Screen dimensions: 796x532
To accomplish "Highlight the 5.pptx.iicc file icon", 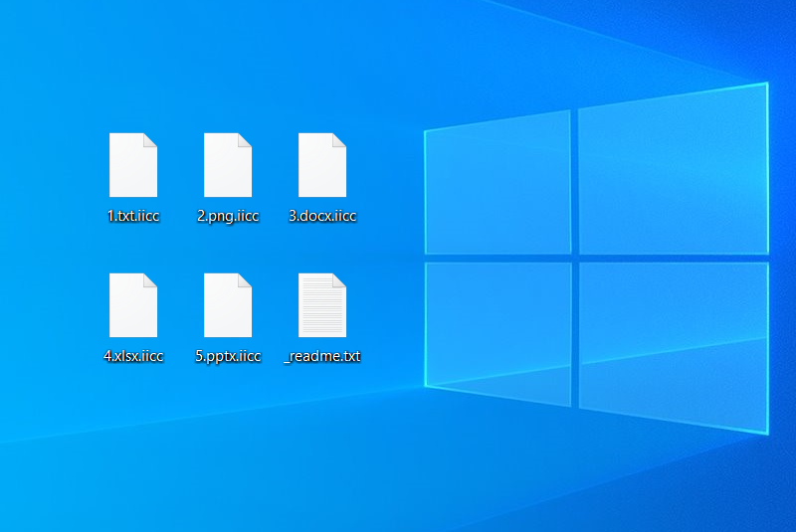I will (228, 304).
